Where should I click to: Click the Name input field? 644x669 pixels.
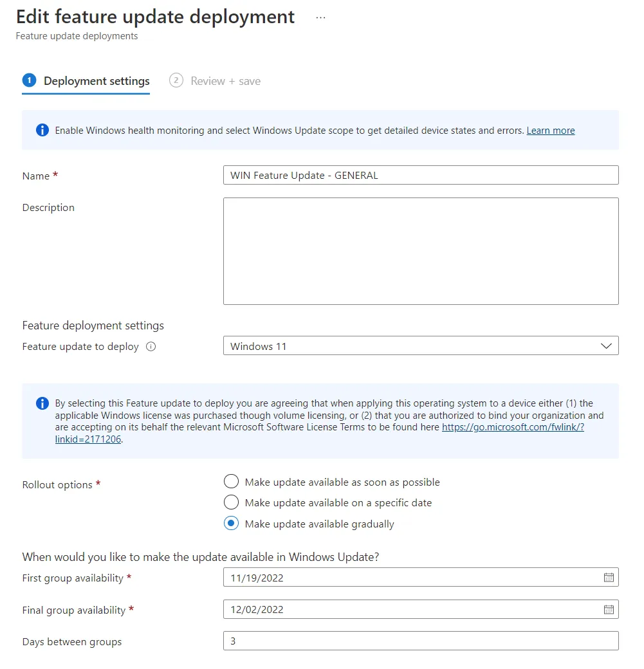[421, 175]
